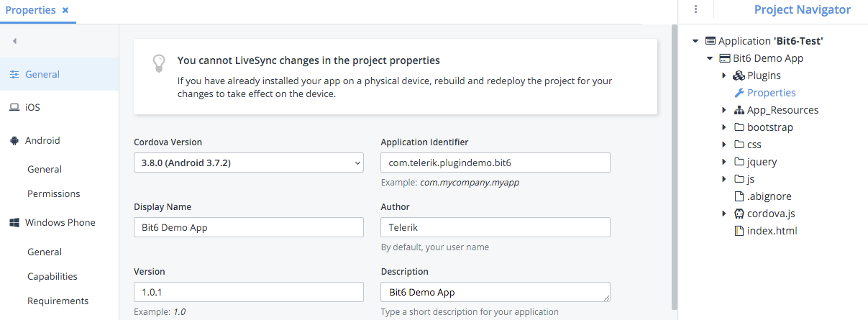Viewport: 868px width, 320px height.
Task: Click the Author input field
Action: pyautogui.click(x=495, y=227)
